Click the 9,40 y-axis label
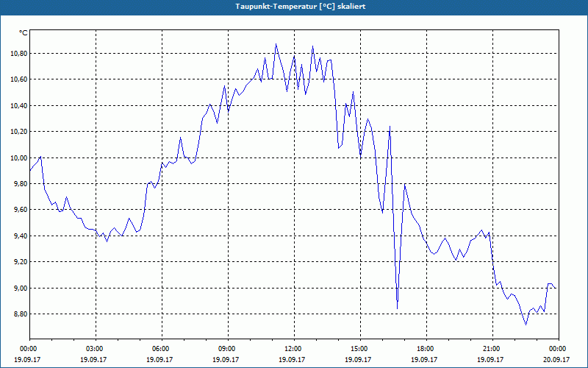Image resolution: width=588 pixels, height=368 pixels. point(21,236)
